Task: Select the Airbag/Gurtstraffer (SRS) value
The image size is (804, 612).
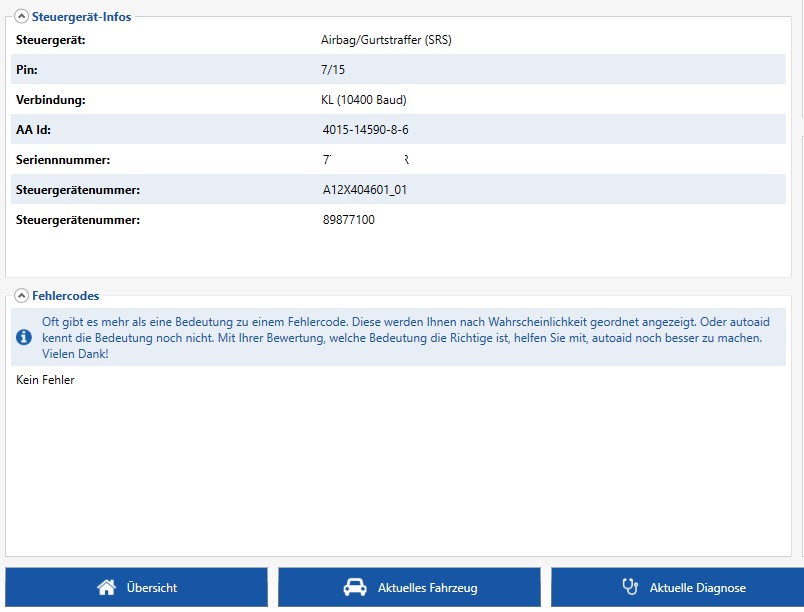Action: 386,40
